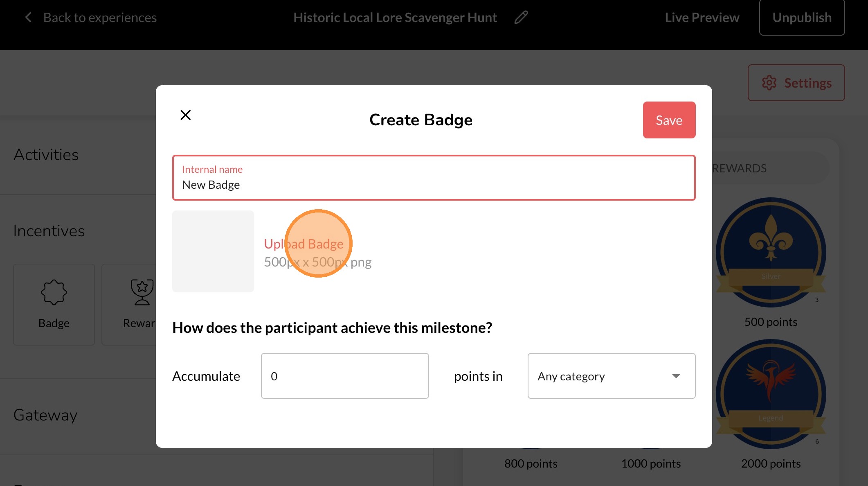The width and height of the screenshot is (868, 486).
Task: Open Live Preview
Action: (702, 18)
